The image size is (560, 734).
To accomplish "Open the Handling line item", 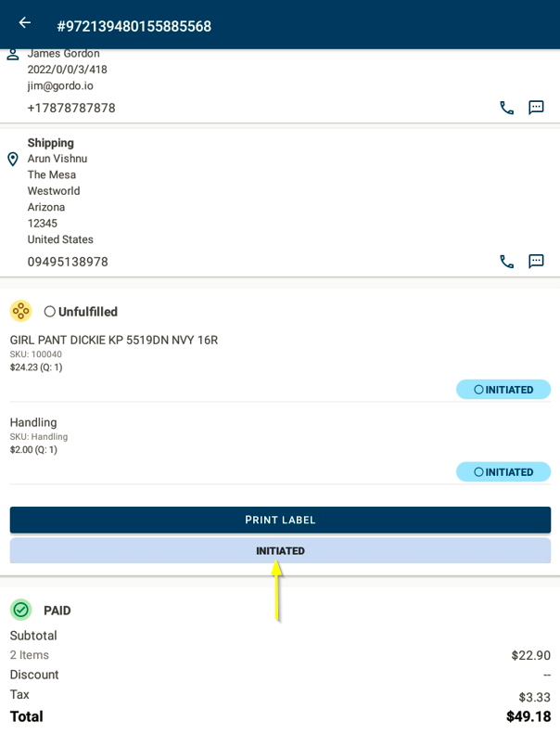I will pos(33,422).
